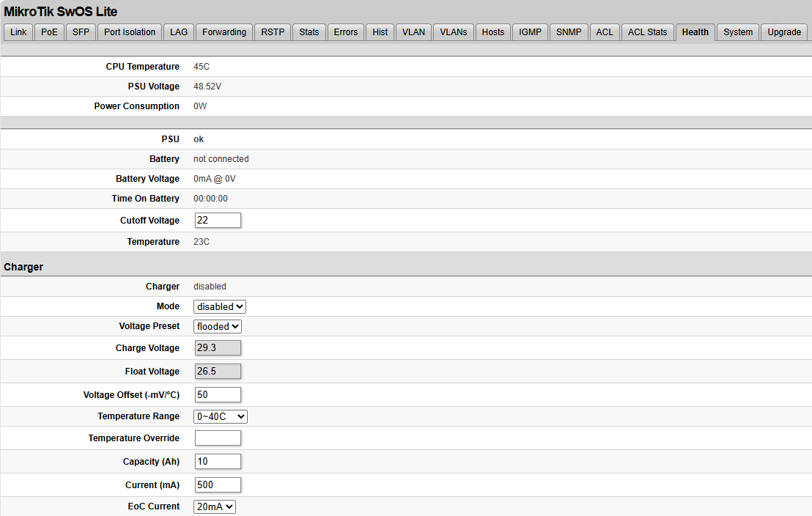Open the SNMP tab
This screenshot has height=516, width=812.
[x=568, y=32]
